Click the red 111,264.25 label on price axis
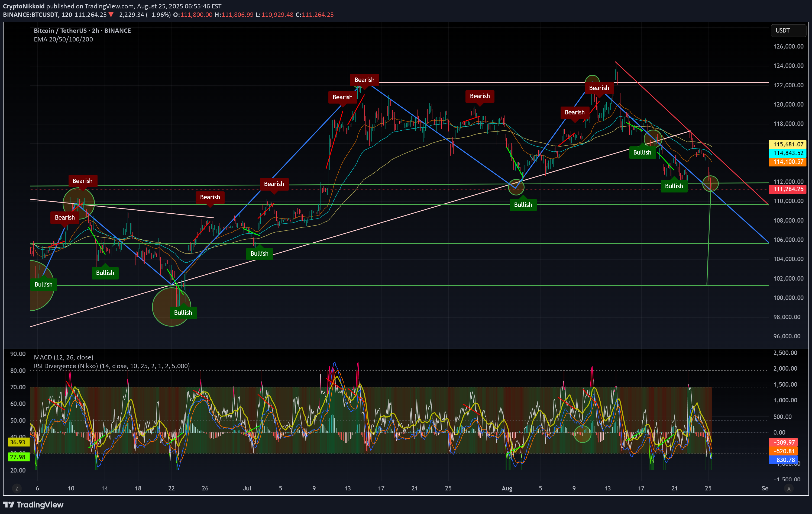 pos(788,189)
